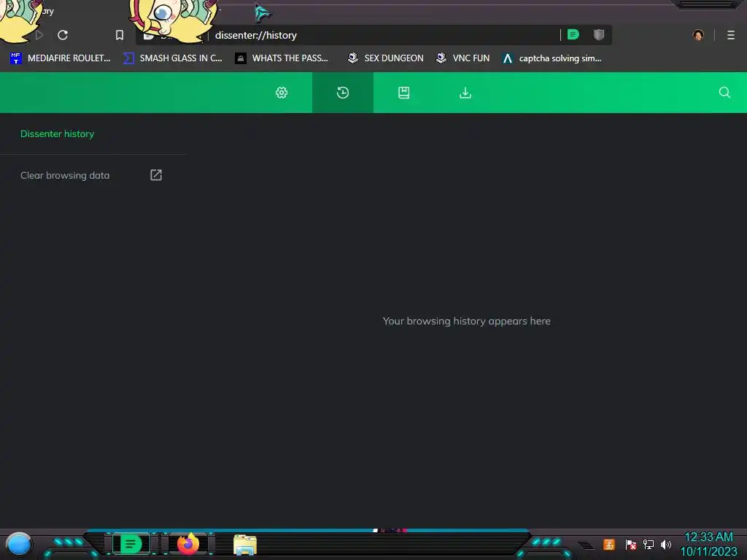747x560 pixels.
Task: Click the taskbar clock showing 12:33 AM
Action: pos(708,544)
